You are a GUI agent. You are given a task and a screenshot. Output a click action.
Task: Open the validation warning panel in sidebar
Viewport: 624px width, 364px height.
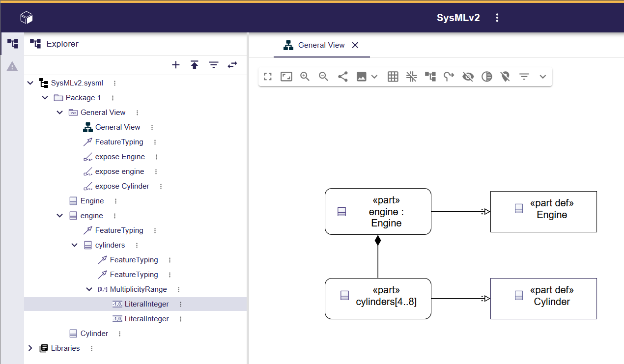(x=12, y=66)
